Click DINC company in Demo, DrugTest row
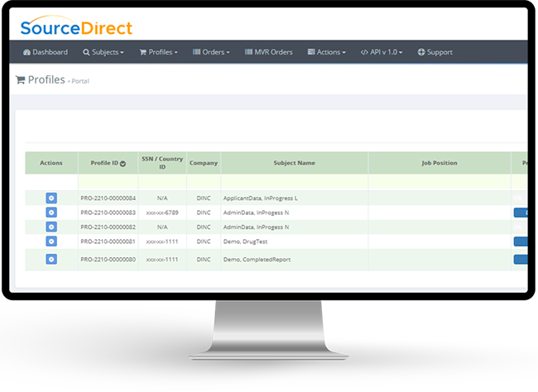 (x=204, y=241)
